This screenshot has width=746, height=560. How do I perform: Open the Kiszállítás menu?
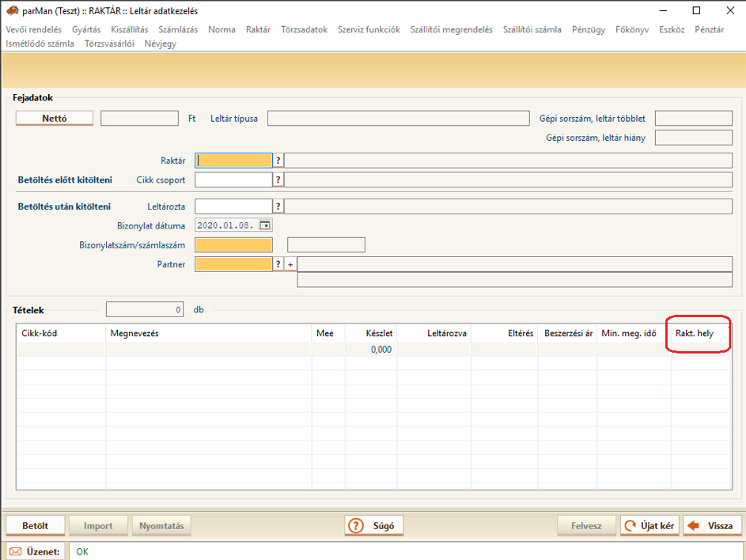pyautogui.click(x=130, y=29)
